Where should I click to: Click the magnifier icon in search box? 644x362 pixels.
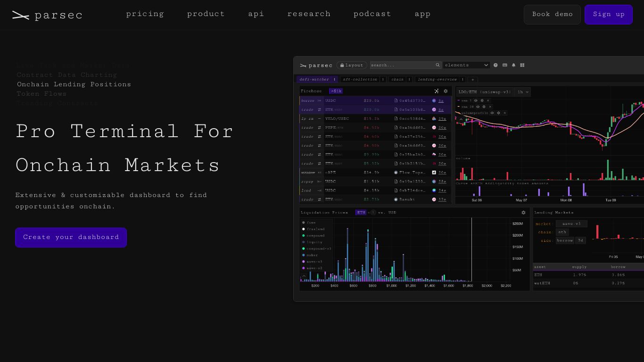click(438, 65)
